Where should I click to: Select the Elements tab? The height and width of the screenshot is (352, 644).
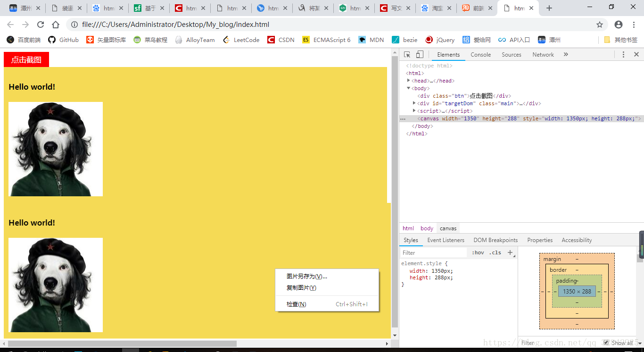coord(448,55)
